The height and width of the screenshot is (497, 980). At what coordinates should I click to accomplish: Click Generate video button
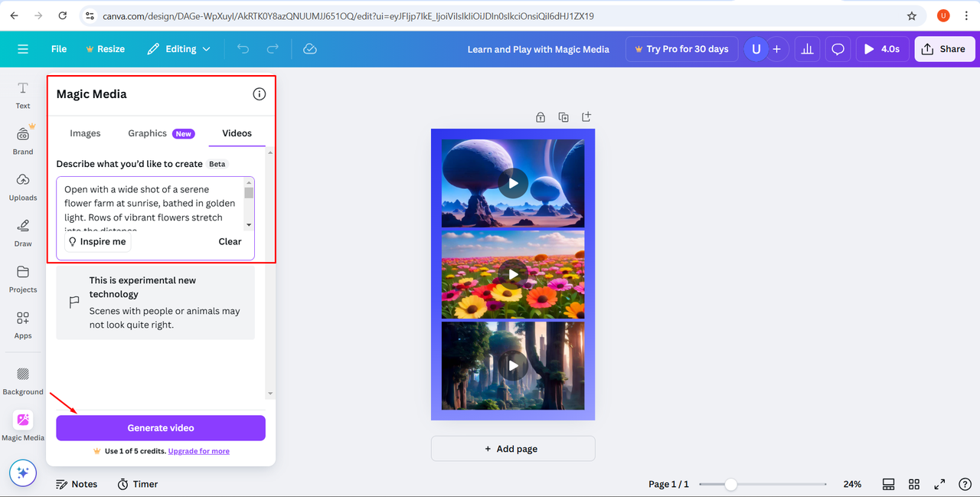pyautogui.click(x=161, y=428)
